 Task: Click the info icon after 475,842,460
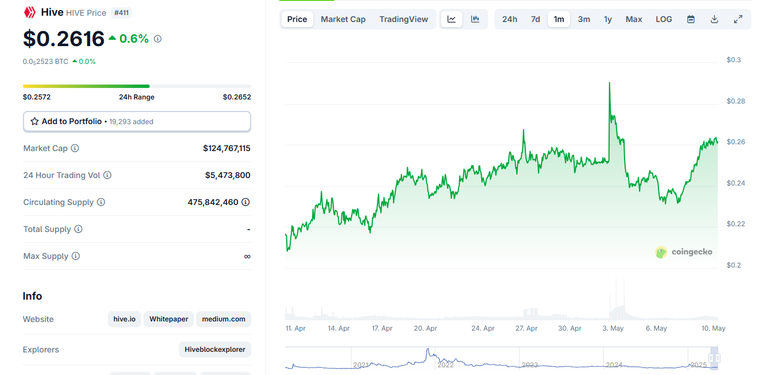pos(246,202)
